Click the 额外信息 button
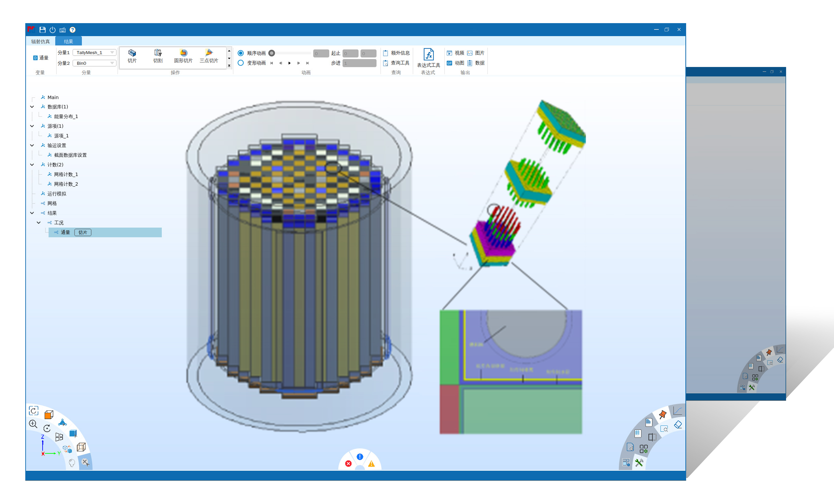 tap(396, 53)
